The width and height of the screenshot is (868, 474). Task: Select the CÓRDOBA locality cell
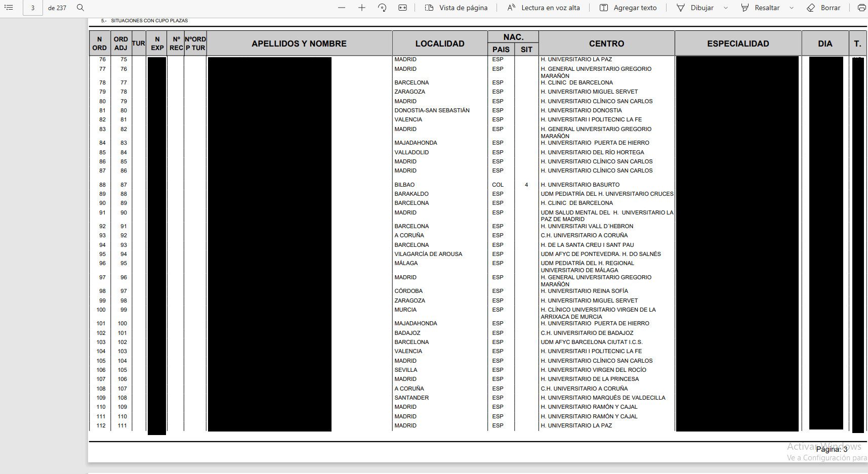pos(408,291)
